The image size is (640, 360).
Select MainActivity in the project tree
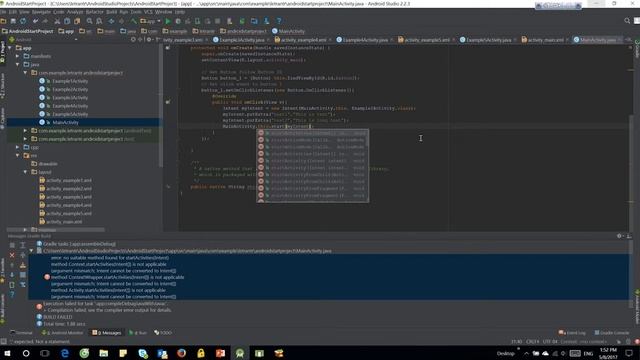tap(65, 122)
